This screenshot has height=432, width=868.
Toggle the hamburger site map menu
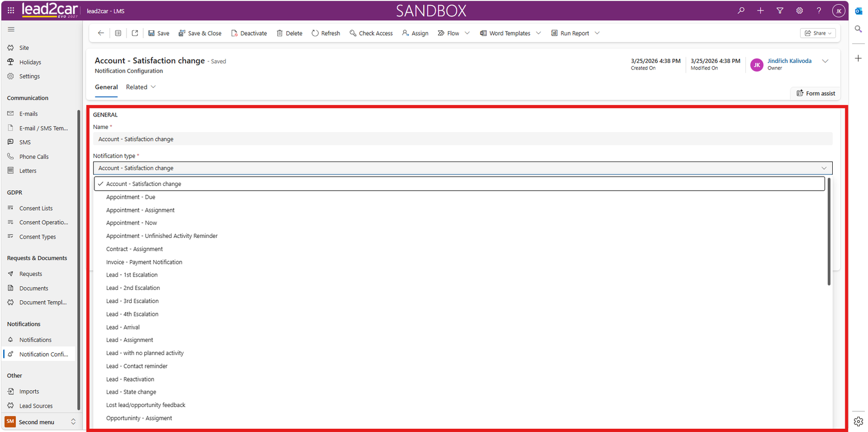tap(11, 29)
